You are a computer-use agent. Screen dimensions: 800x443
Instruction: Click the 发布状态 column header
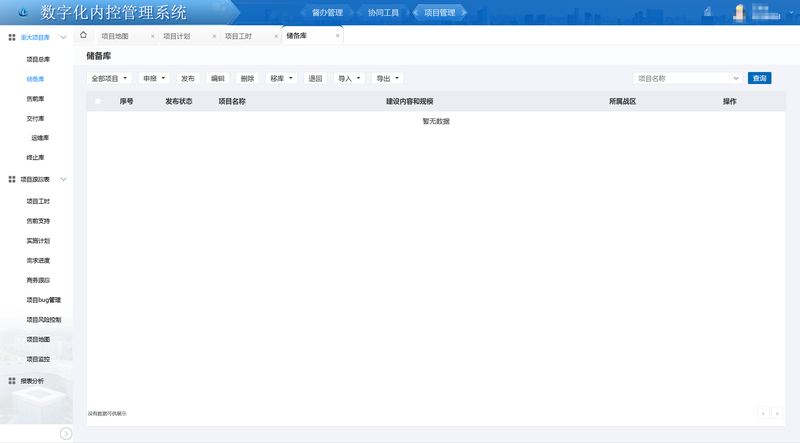click(179, 101)
